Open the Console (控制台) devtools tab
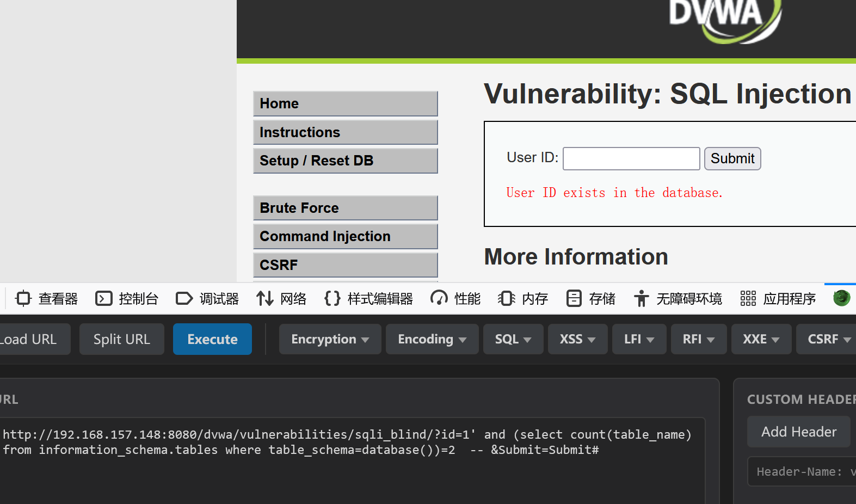 [127, 299]
